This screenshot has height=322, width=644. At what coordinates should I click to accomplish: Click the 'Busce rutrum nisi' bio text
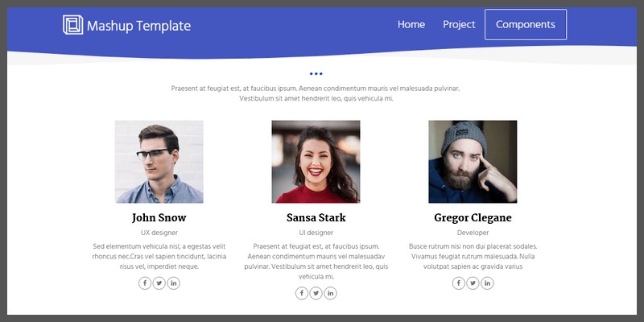coord(473,256)
